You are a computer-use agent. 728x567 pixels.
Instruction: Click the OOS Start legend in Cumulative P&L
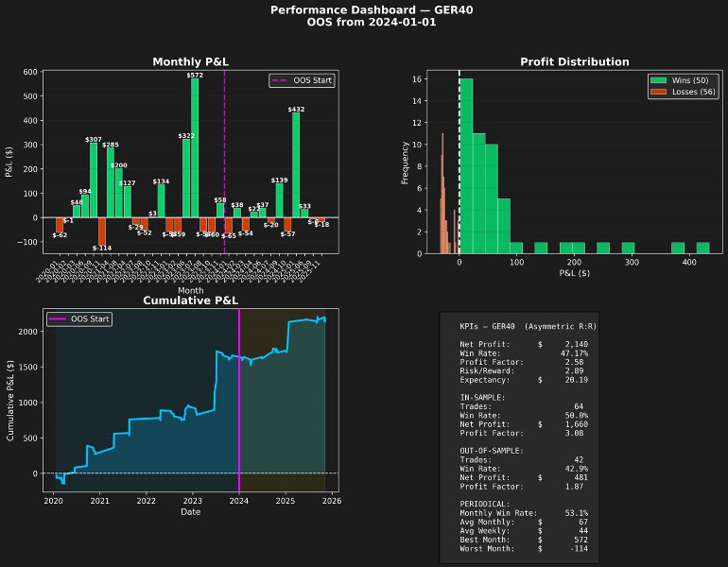coord(79,318)
